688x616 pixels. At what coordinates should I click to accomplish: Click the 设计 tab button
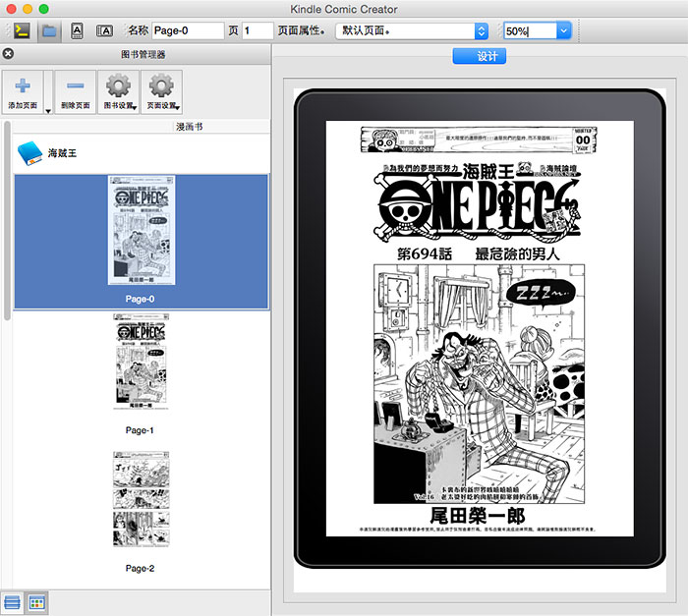[x=480, y=56]
